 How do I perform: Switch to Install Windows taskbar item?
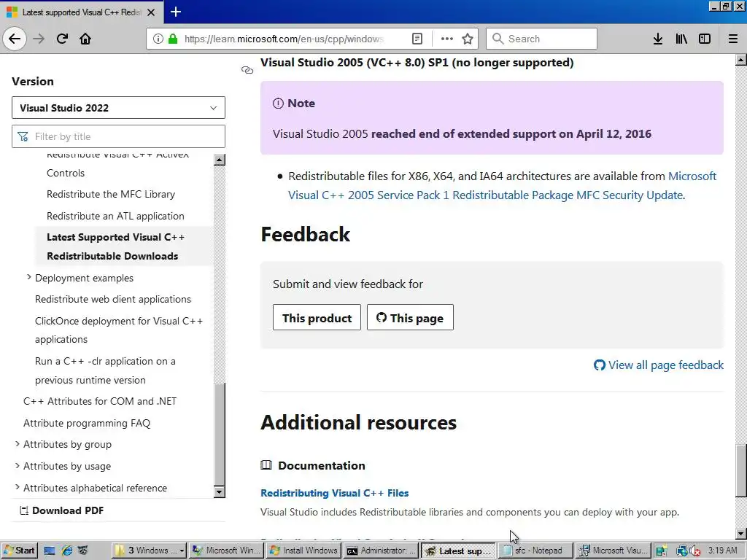coord(304,551)
